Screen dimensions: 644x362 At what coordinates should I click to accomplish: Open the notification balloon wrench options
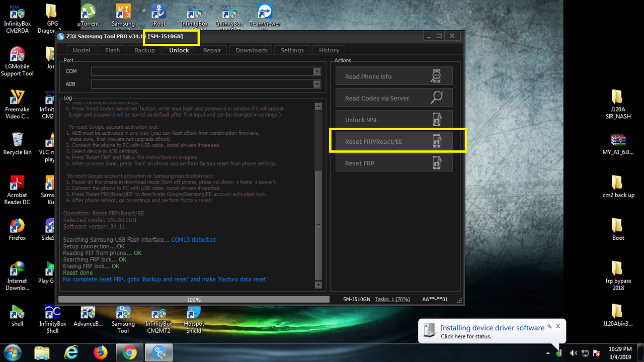coord(549,326)
